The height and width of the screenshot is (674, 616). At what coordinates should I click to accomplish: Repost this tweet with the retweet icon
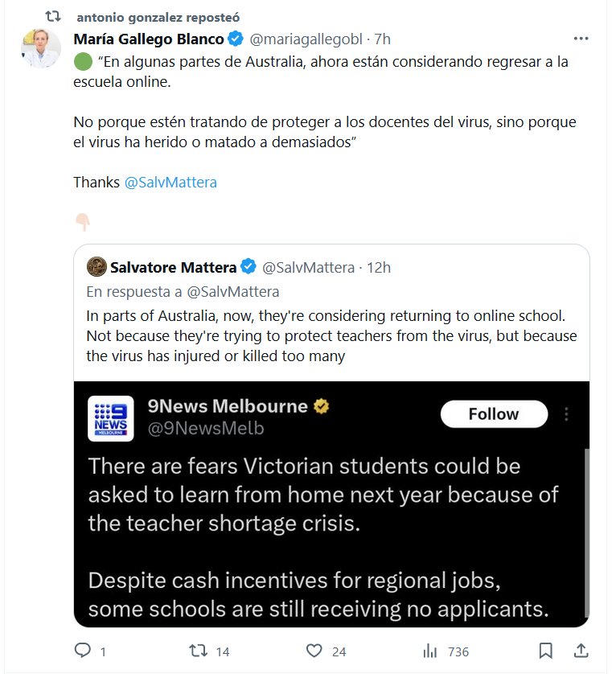197,651
